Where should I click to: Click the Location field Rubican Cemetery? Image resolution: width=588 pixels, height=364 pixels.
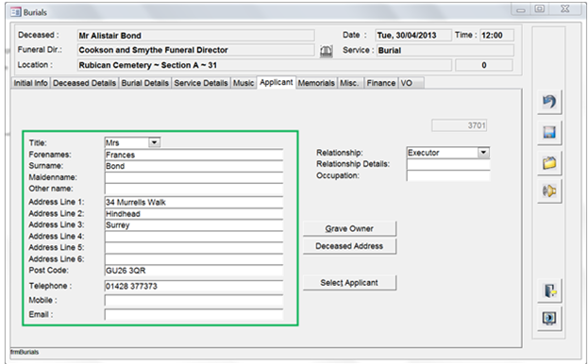point(264,65)
